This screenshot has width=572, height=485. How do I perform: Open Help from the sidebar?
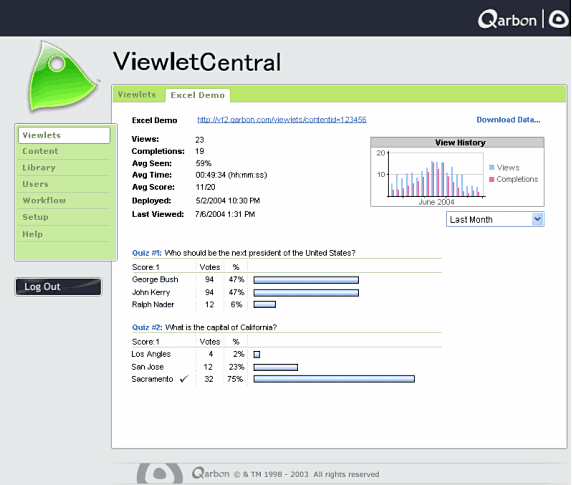[63, 234]
